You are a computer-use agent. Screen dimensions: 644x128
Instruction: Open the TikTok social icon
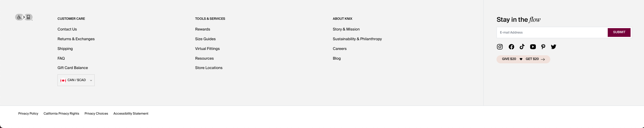point(522,47)
